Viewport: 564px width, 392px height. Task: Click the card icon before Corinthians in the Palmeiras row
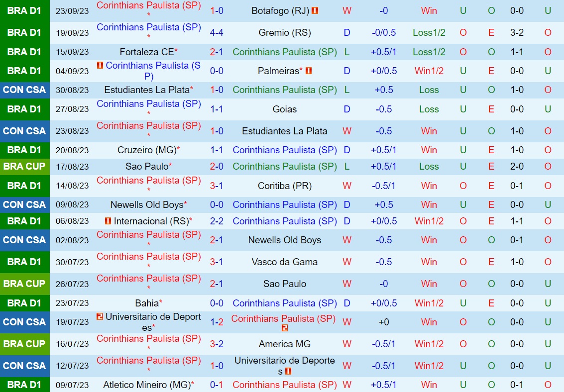[x=99, y=65]
